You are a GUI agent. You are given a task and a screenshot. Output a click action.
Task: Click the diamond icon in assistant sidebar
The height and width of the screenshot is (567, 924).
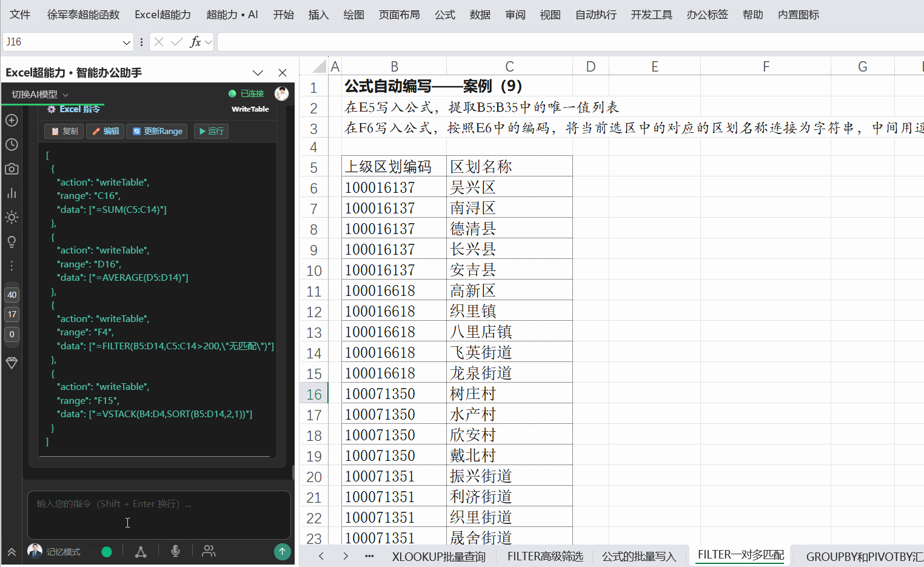(x=12, y=363)
